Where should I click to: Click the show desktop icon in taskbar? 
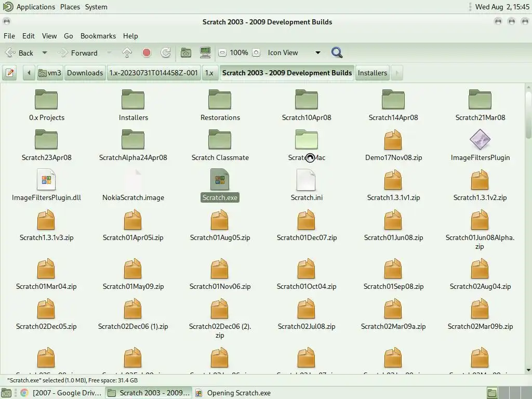6,393
